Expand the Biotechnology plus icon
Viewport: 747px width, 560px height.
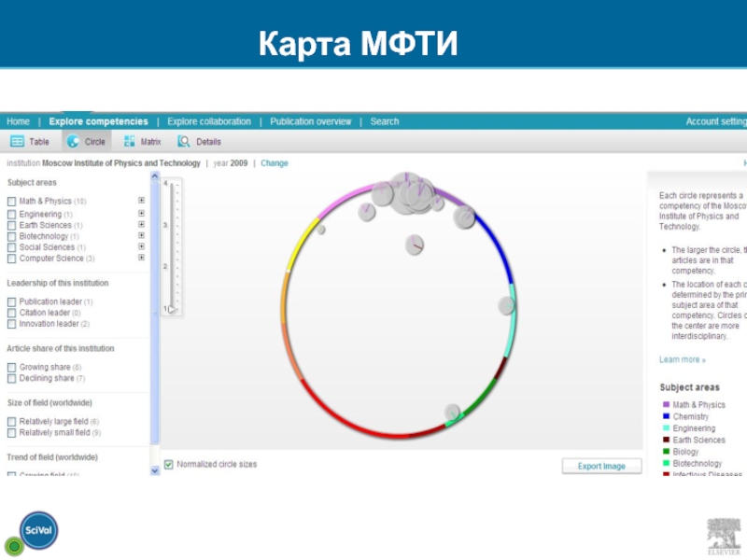142,235
